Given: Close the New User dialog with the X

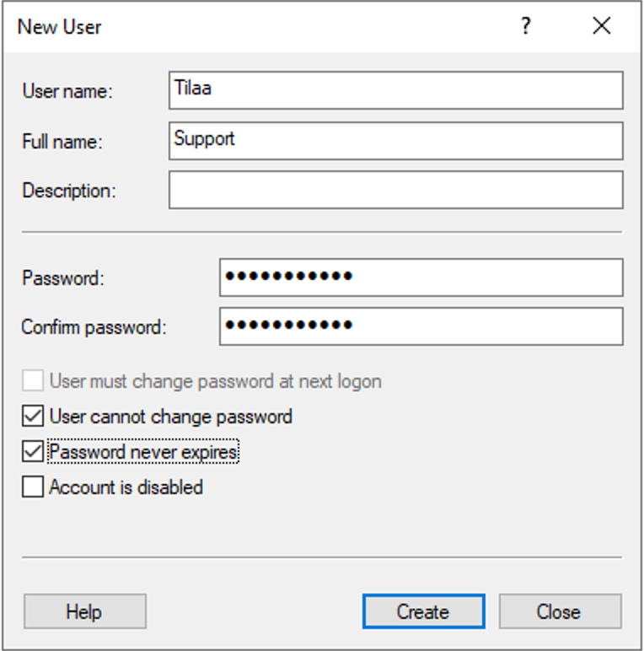Looking at the screenshot, I should point(602,26).
